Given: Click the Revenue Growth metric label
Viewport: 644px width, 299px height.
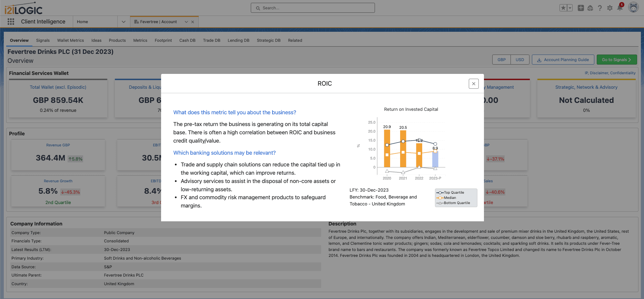Looking at the screenshot, I should click(x=58, y=181).
